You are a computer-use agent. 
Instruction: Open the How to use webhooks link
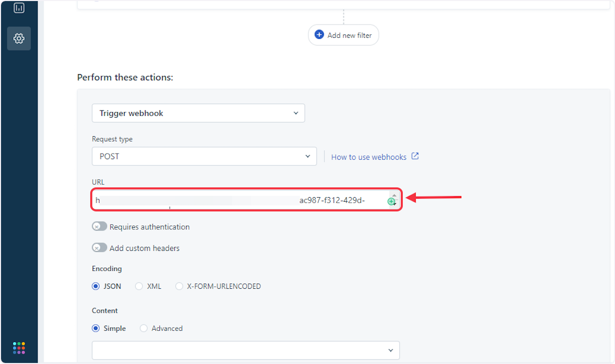(370, 156)
